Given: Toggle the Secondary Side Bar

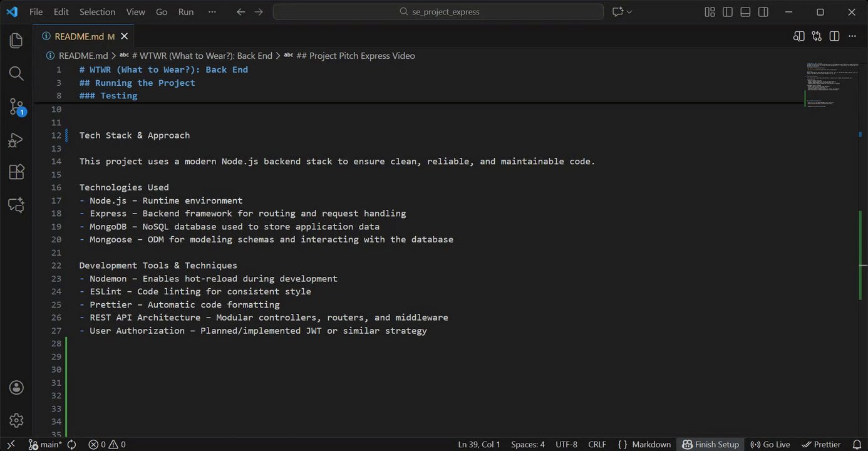Looking at the screenshot, I should (763, 12).
